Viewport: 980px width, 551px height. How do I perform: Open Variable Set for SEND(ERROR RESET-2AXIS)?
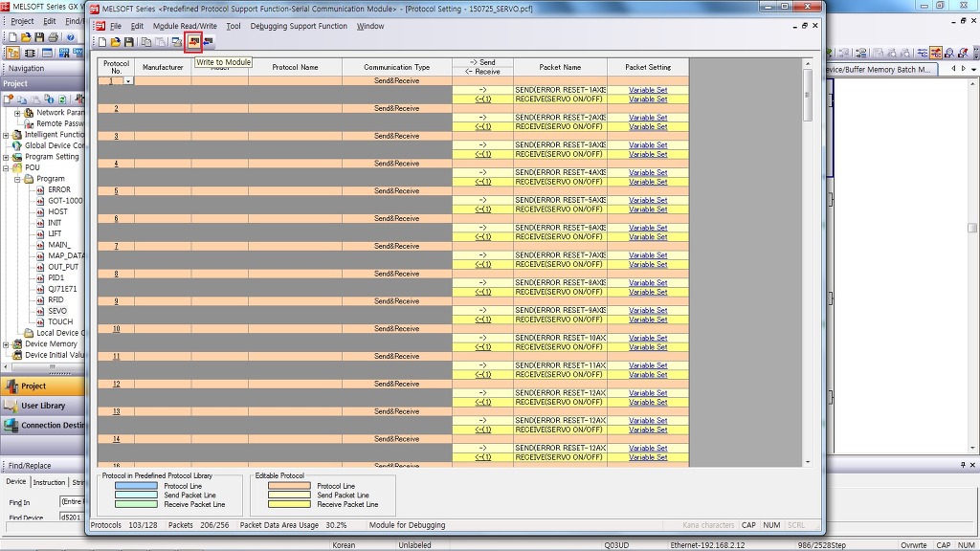pos(648,118)
